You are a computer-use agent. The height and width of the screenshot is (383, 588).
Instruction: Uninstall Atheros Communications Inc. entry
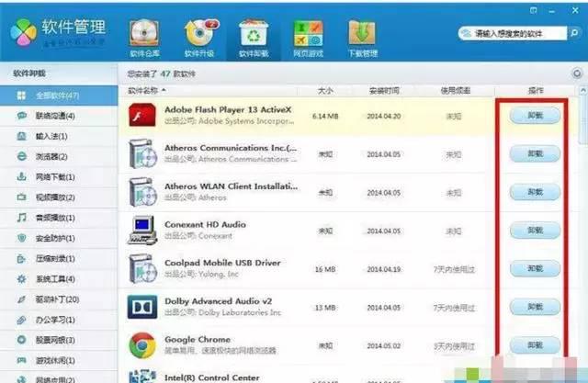coord(535,153)
